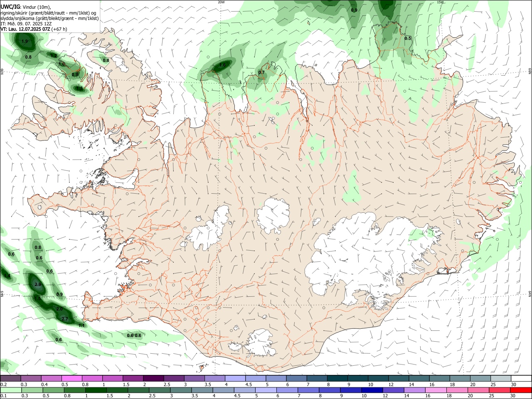Click the darkest purple swatch between 2 and 2.5
Image resolution: width=532 pixels, height=399 pixels.
pos(153,378)
